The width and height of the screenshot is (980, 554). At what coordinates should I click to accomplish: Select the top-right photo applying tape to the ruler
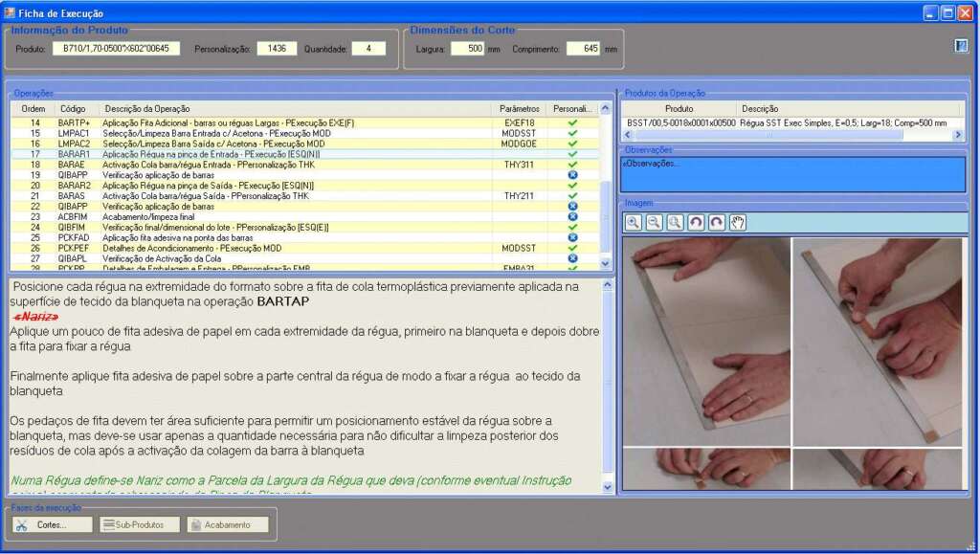pos(880,342)
